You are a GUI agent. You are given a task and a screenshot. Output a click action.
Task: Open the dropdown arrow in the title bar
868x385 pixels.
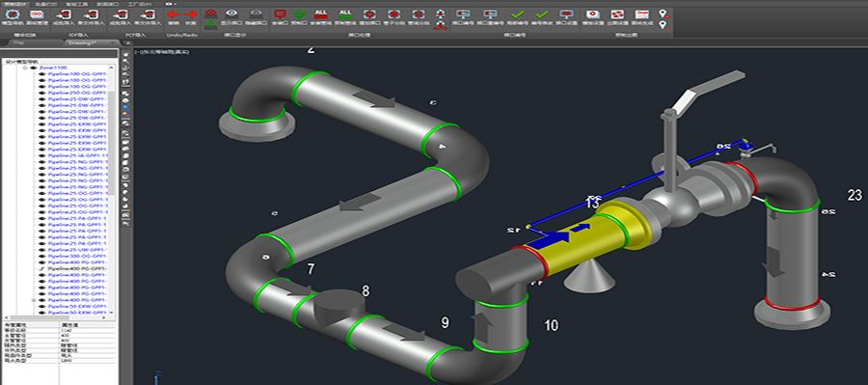pos(176,3)
